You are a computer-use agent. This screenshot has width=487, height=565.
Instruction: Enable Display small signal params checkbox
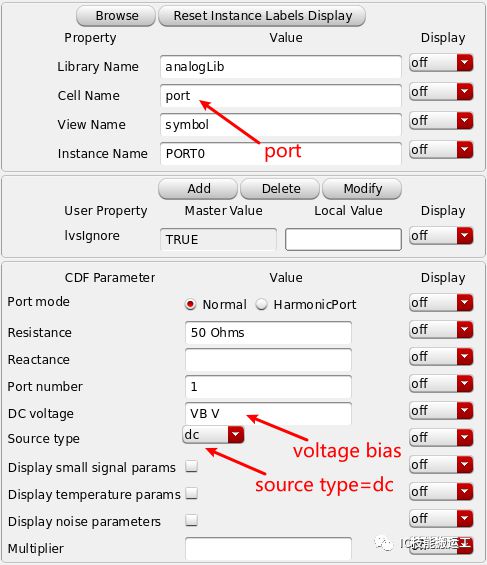[x=192, y=466]
